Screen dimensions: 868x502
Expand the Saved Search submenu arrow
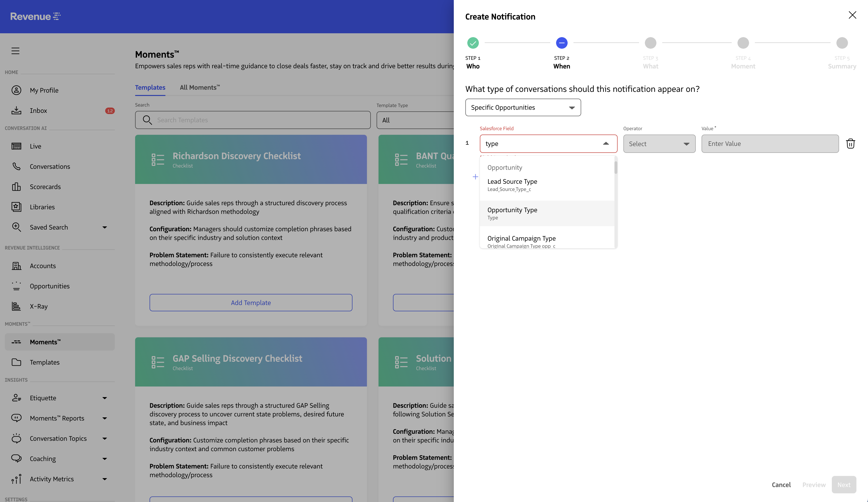click(105, 227)
